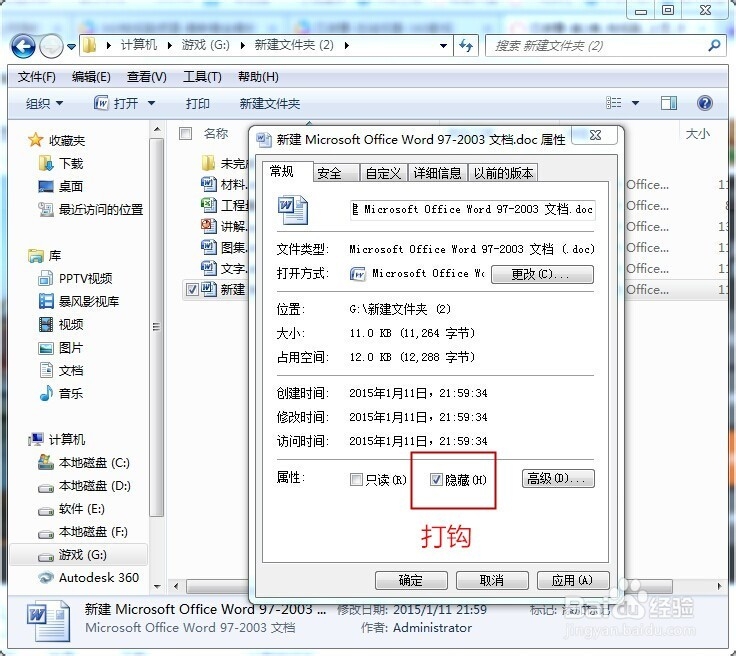Select the 图集 Word document icon
Screen dimensions: 736x656
point(209,247)
